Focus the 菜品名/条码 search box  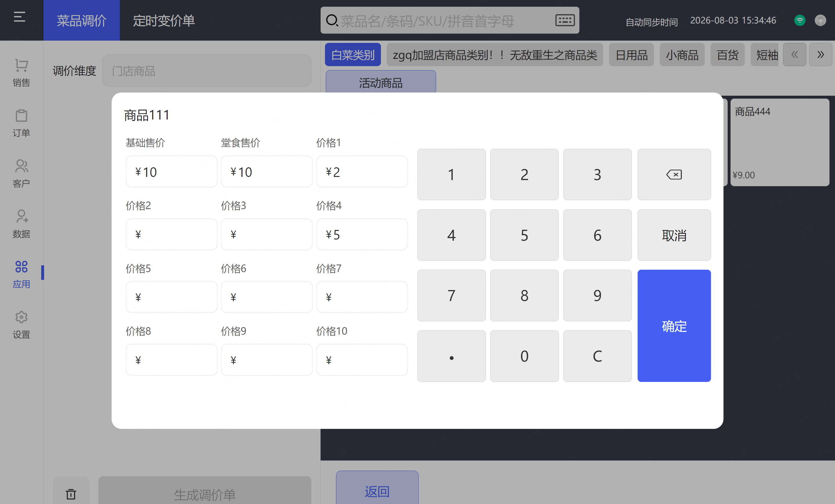(450, 20)
